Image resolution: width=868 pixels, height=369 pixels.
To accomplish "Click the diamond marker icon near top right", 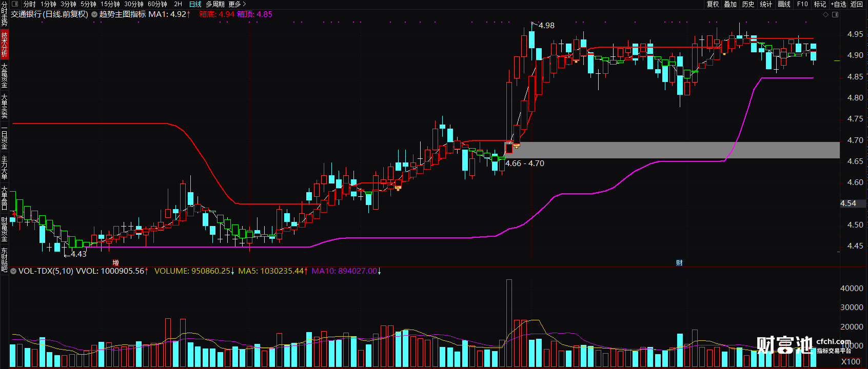I will [x=826, y=14].
